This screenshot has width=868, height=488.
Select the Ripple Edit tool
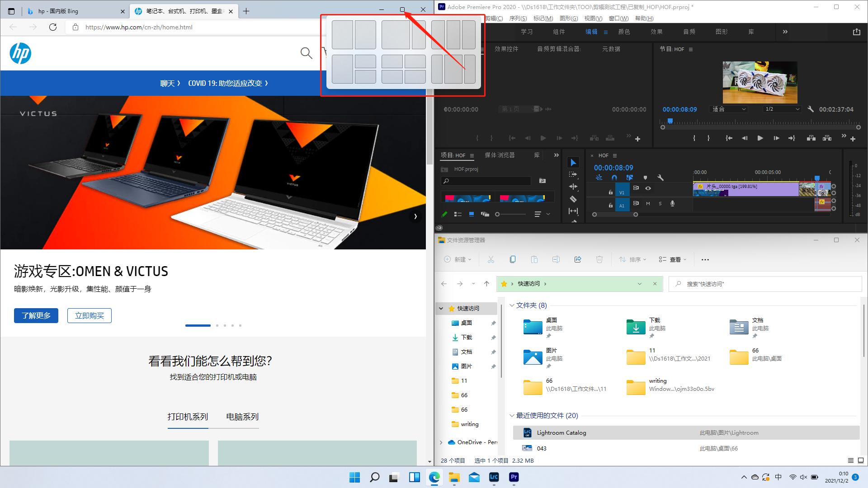[573, 187]
